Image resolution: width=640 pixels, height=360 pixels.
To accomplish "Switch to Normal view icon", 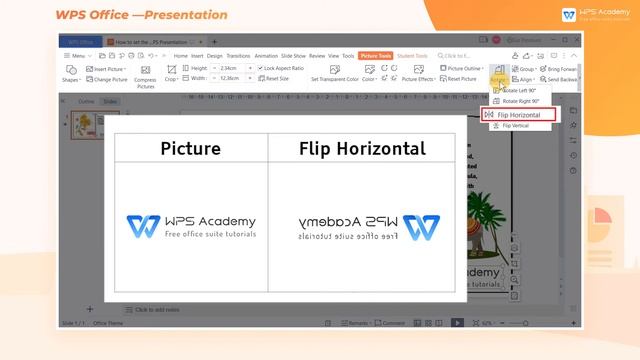I will coord(417,323).
